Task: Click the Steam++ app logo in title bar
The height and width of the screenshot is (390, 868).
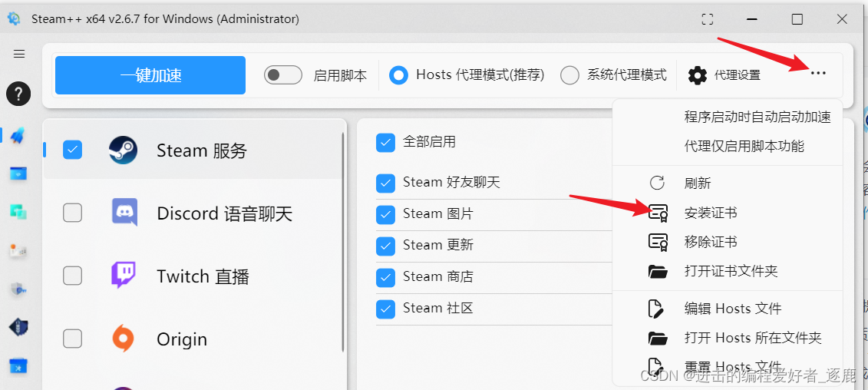Action: pos(14,18)
